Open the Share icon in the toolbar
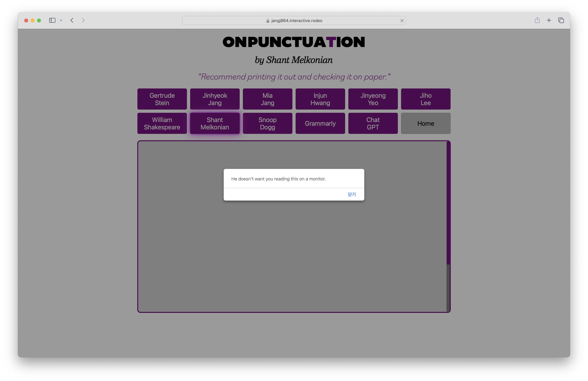Image resolution: width=588 pixels, height=381 pixels. (x=537, y=20)
